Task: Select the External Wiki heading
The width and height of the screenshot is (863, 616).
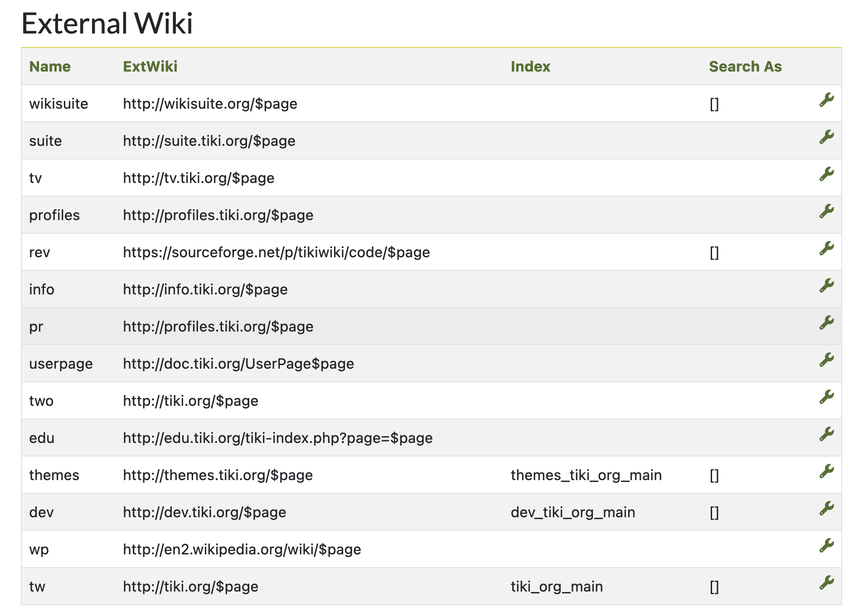Action: [x=107, y=23]
